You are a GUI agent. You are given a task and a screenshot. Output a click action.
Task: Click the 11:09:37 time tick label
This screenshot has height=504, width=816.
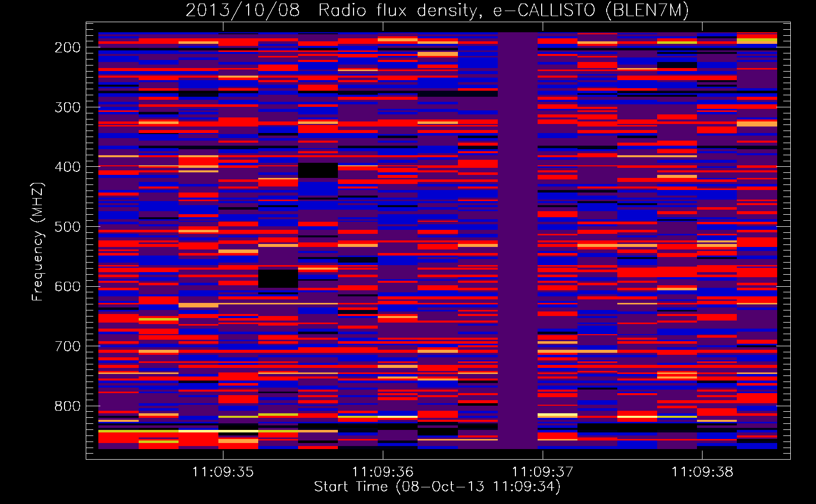[543, 472]
